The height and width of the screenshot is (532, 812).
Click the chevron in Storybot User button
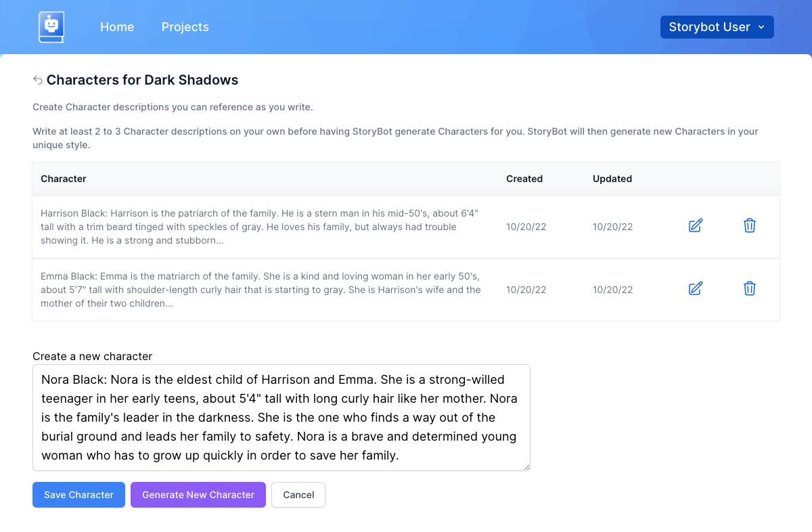761,27
